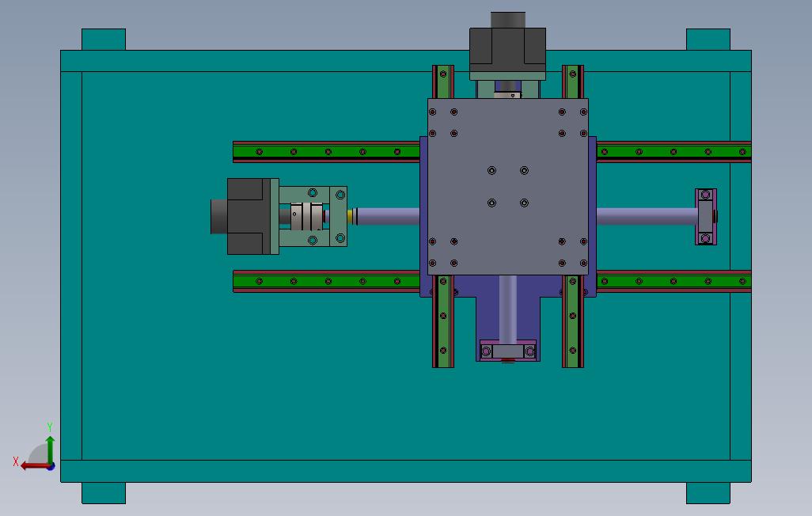The height and width of the screenshot is (516, 812).
Task: Click the blue Z axis dot of the triad
Action: 51,466
